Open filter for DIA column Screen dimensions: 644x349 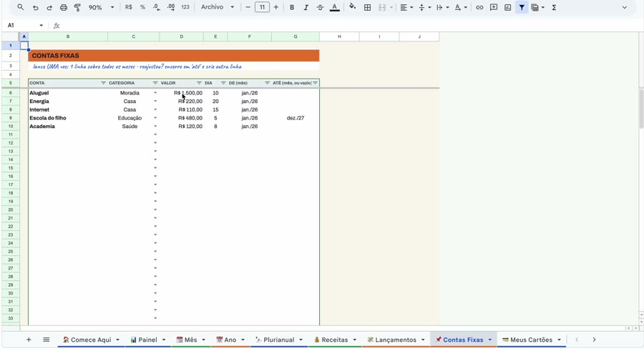tap(223, 83)
